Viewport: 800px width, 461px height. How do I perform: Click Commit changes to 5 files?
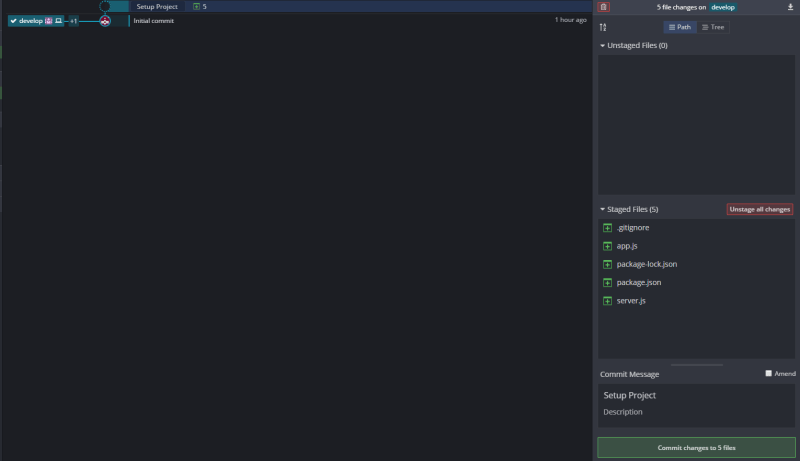696,448
